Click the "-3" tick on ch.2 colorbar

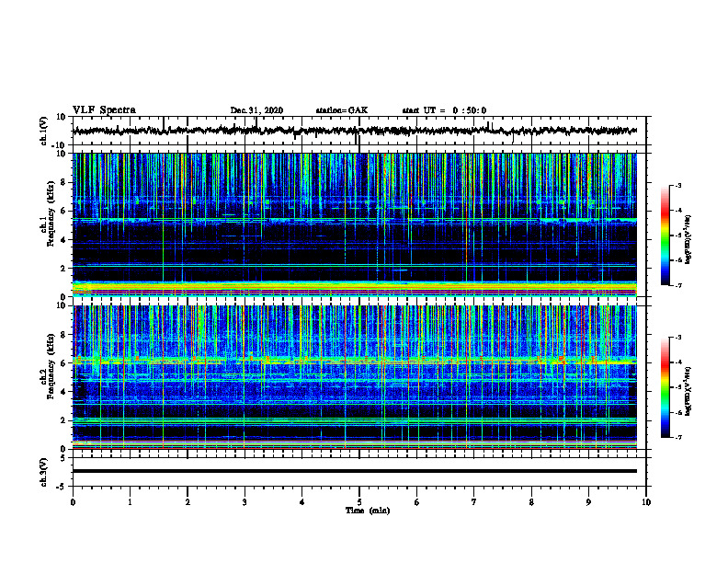pos(677,338)
